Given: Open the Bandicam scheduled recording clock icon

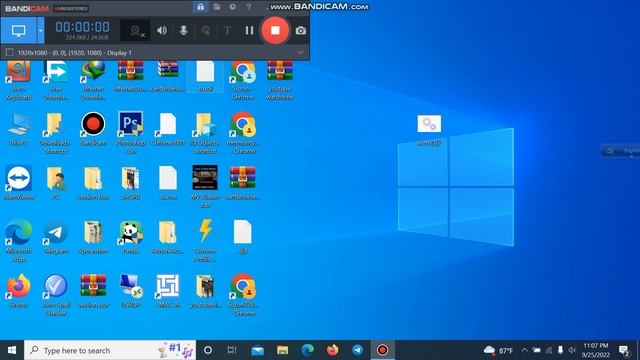Looking at the screenshot, I should [232, 7].
